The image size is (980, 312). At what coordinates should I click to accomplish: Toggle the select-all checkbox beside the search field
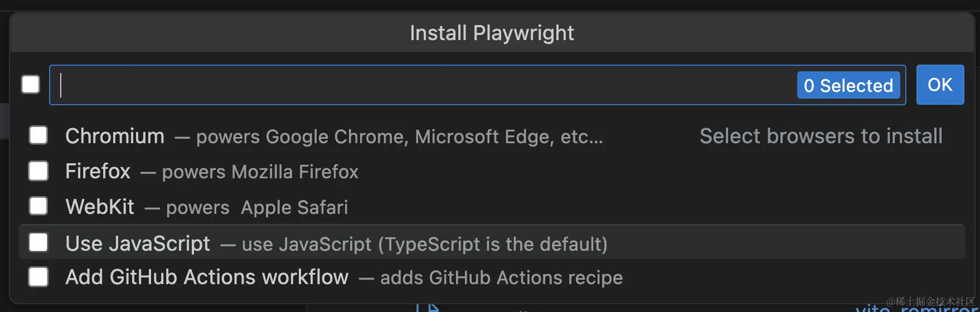tap(31, 85)
